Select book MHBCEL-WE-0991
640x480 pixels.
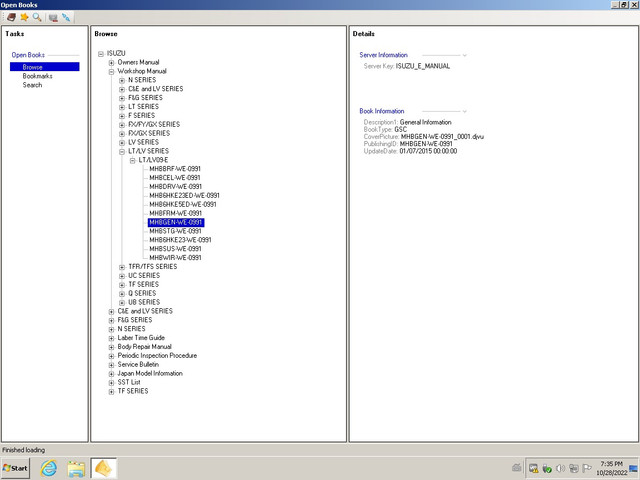click(x=174, y=178)
